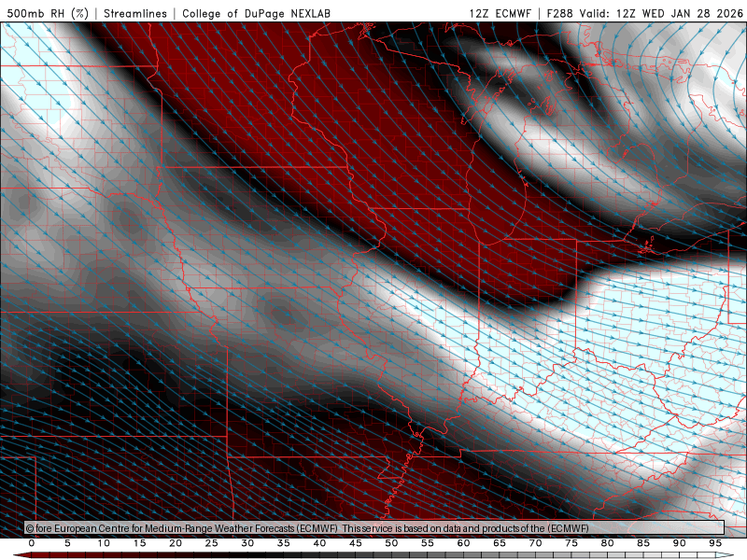Click the "20" colorbar scale label
Screen dimensions: 747x560
176,543
